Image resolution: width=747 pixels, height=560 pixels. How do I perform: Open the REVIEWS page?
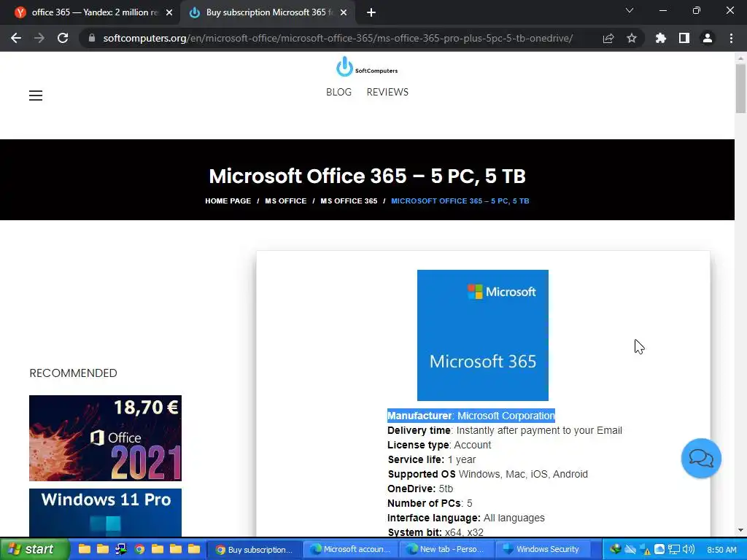[x=387, y=92]
